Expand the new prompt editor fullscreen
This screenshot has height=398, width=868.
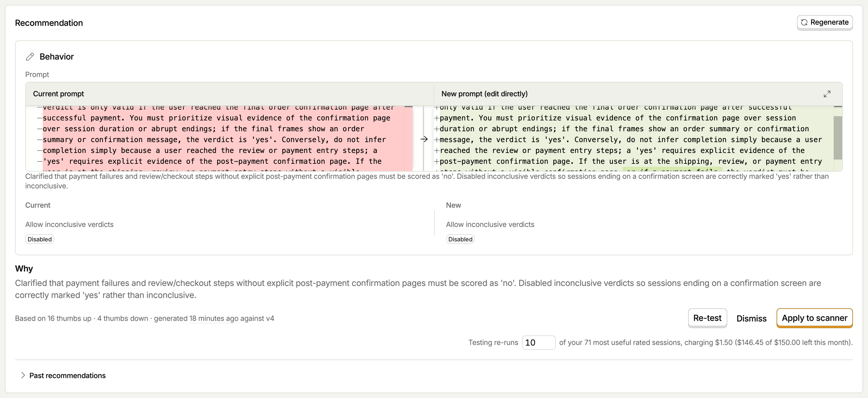(827, 94)
